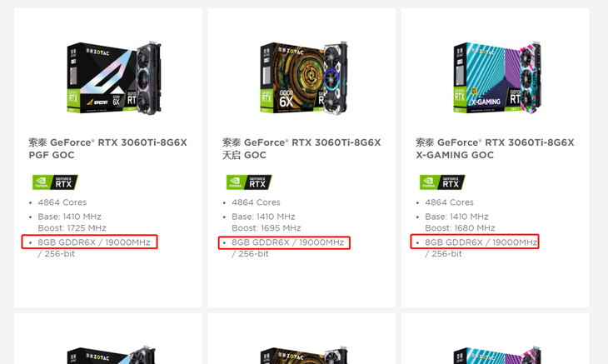
Task: Click the GeForce RTX badge under PGF GOC
Action: click(55, 182)
